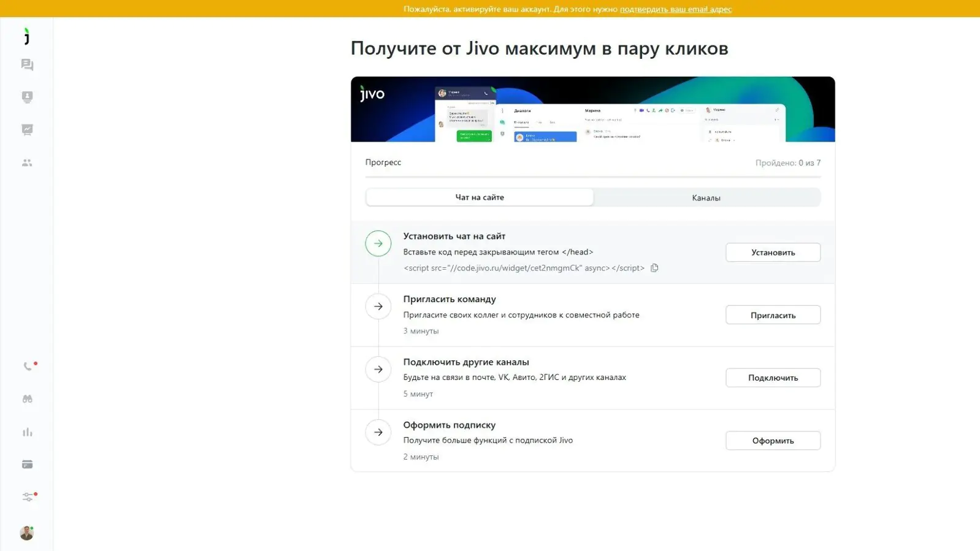Click the Пройдено: 0 из 7 counter
This screenshot has height=551, width=980.
(x=788, y=163)
